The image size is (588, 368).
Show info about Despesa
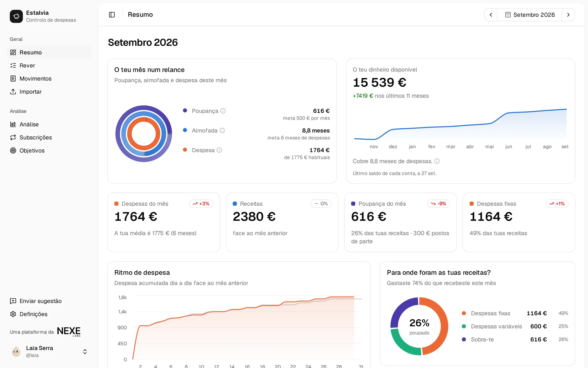point(219,150)
